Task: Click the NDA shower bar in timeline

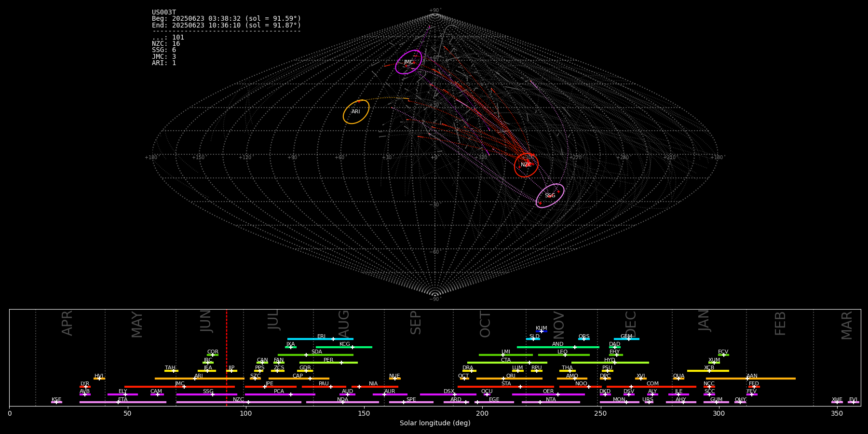Action: tap(342, 402)
